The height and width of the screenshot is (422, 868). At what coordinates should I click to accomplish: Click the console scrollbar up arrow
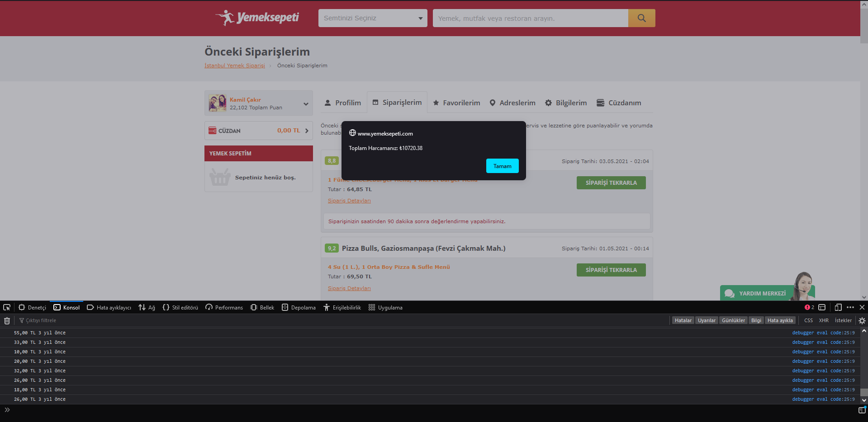coord(864,331)
